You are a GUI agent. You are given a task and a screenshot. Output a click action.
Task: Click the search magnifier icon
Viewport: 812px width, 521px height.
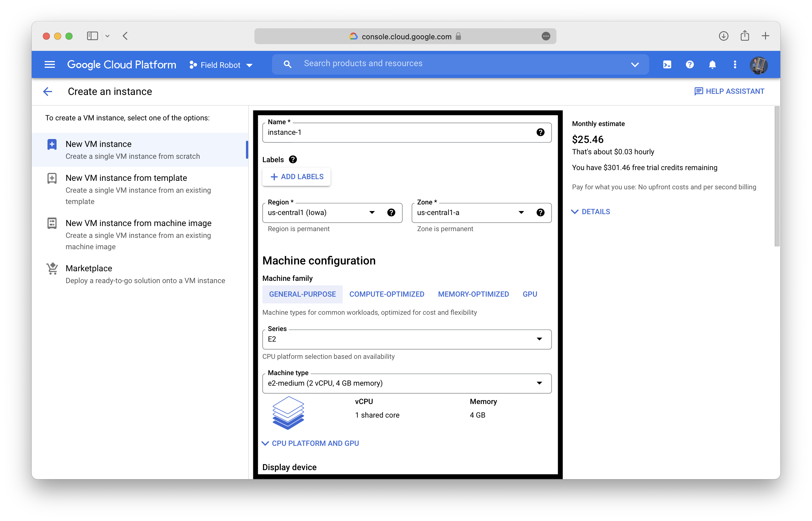tap(287, 64)
